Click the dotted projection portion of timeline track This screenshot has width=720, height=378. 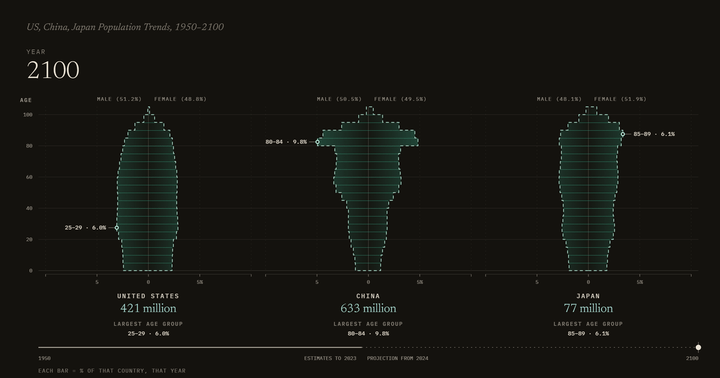(x=528, y=347)
